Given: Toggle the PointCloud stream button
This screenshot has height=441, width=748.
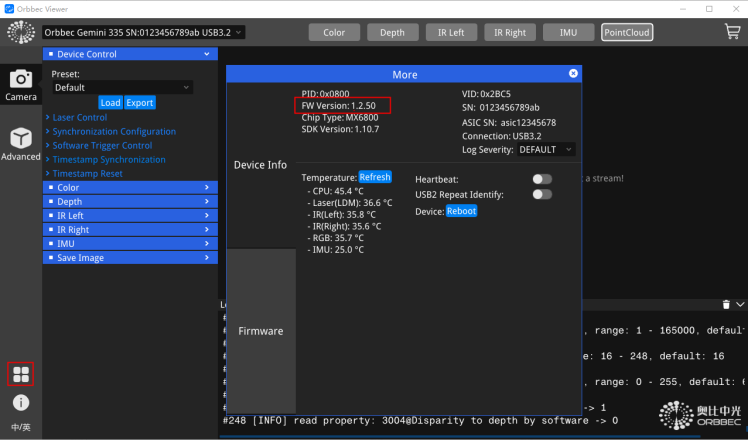Looking at the screenshot, I should 627,32.
